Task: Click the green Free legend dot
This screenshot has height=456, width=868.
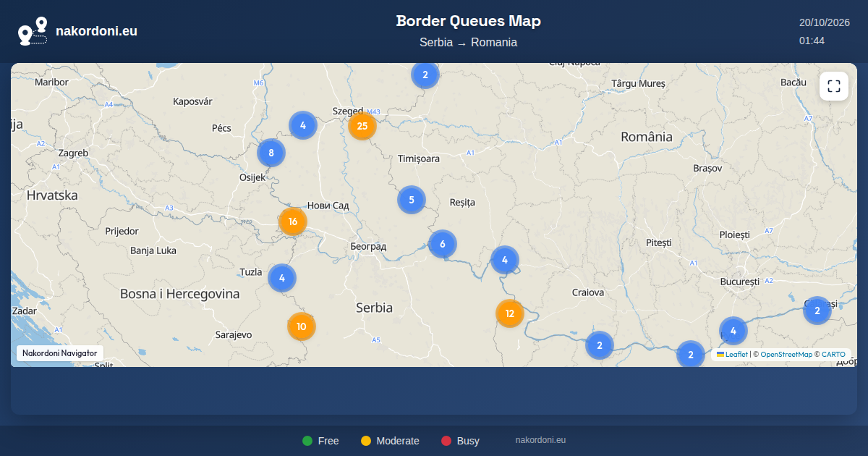Action: pyautogui.click(x=307, y=441)
